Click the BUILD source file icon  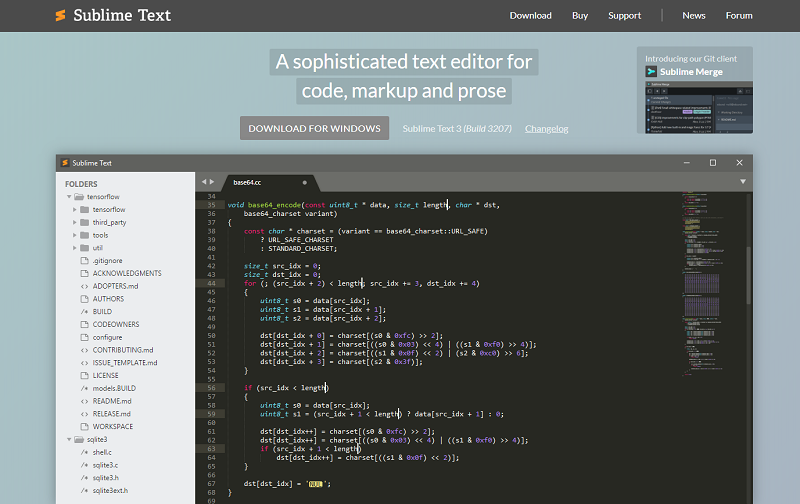(85, 312)
